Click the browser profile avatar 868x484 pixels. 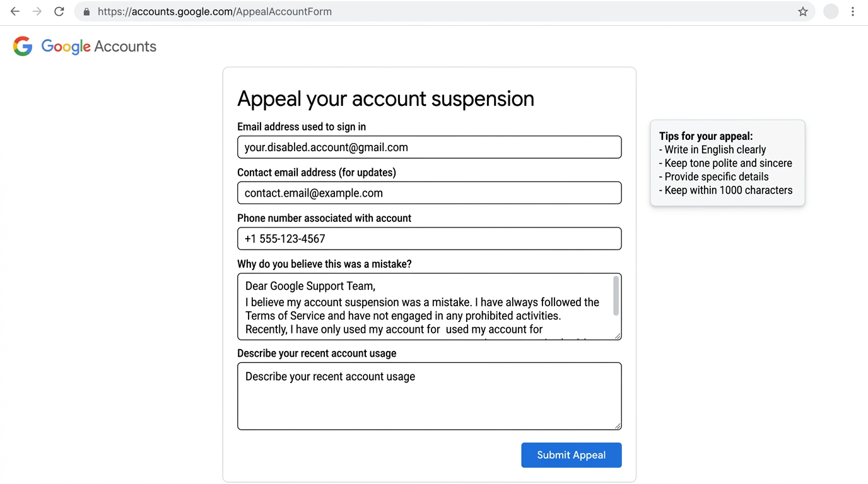[x=830, y=11]
